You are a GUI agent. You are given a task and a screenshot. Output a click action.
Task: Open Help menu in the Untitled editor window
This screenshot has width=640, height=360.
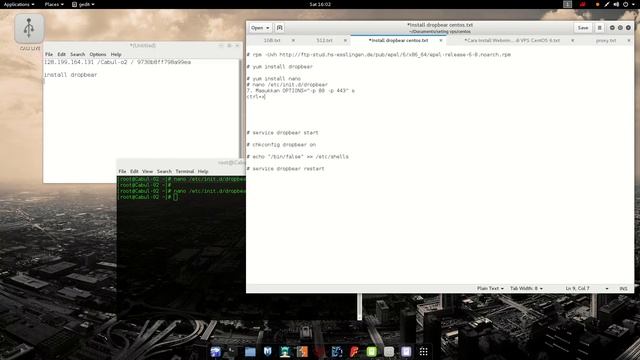click(x=116, y=54)
